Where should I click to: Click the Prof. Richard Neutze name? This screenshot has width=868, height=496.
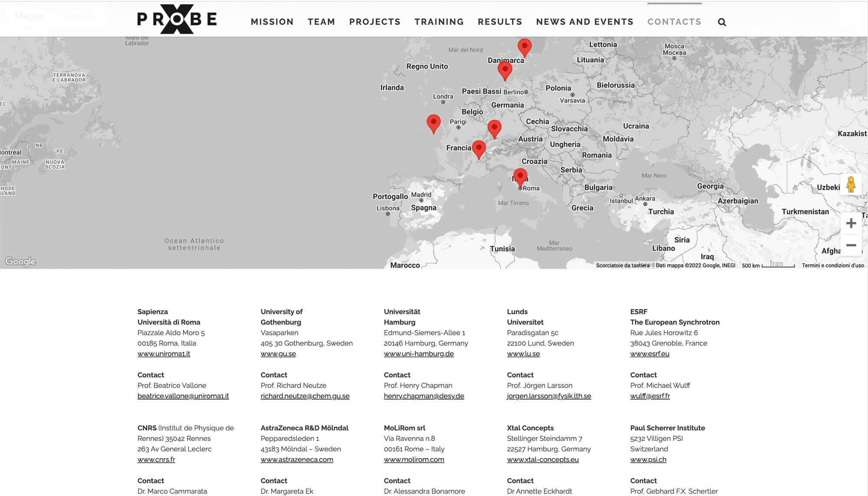point(293,385)
